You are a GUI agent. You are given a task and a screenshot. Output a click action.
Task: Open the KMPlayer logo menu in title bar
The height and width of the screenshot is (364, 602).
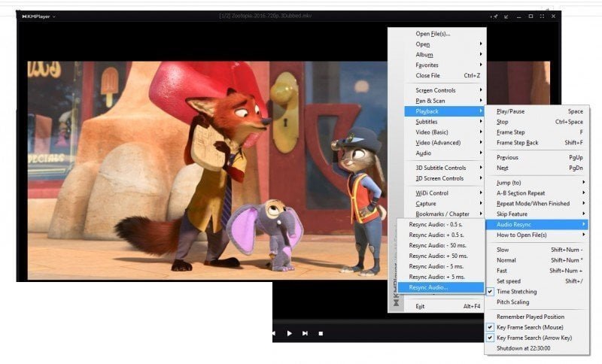click(38, 17)
